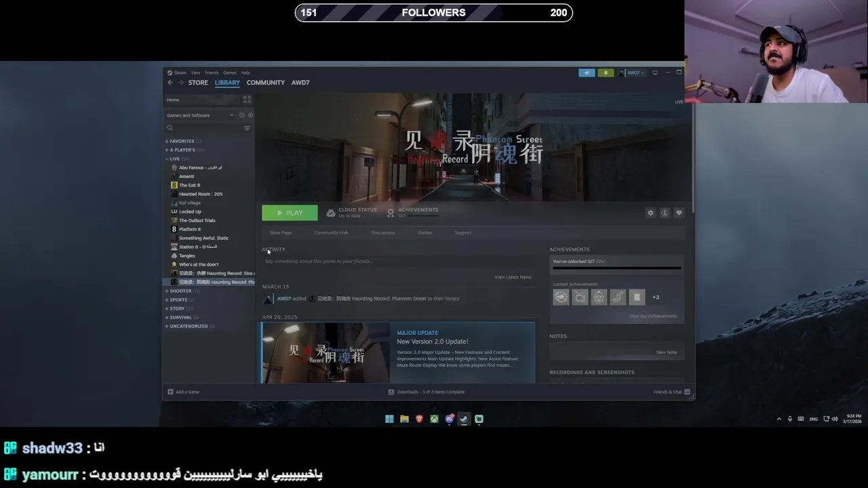Click View Latest News

(513, 277)
